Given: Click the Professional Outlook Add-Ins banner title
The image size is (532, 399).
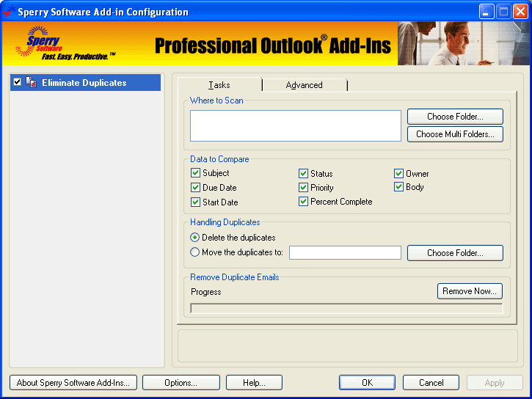Looking at the screenshot, I should [273, 45].
